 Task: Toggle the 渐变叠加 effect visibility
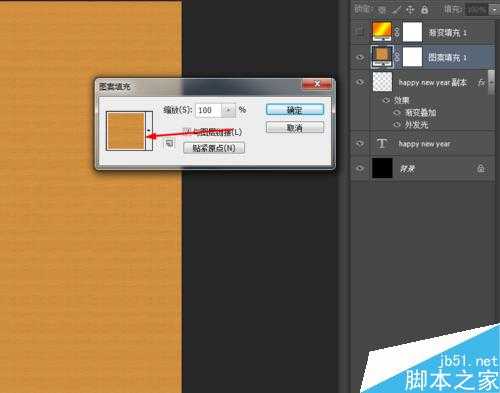coord(397,113)
